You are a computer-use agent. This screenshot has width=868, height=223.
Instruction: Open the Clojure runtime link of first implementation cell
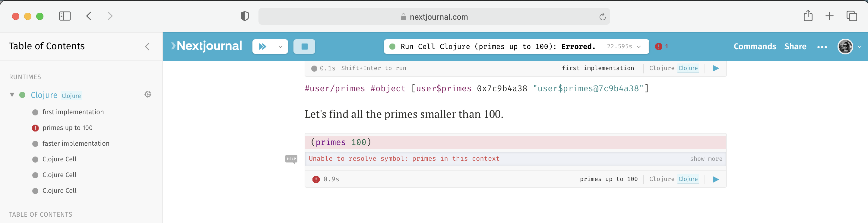(x=688, y=68)
